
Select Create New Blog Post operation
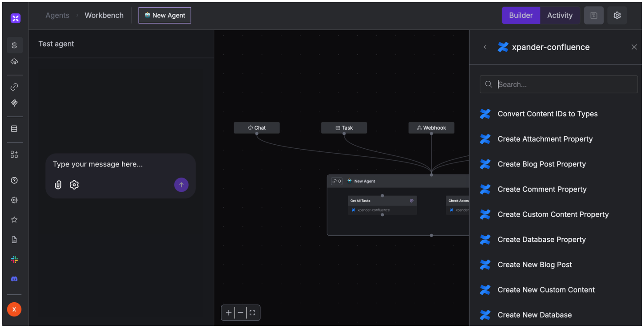point(534,265)
